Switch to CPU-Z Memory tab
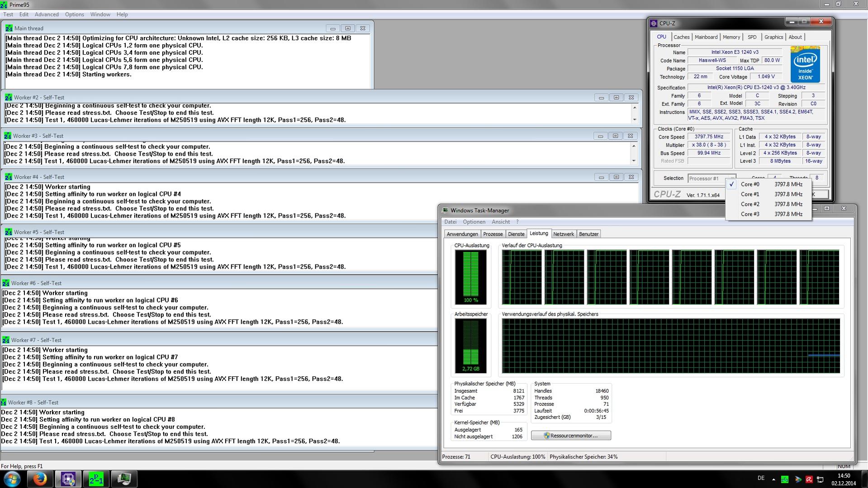 coord(731,38)
